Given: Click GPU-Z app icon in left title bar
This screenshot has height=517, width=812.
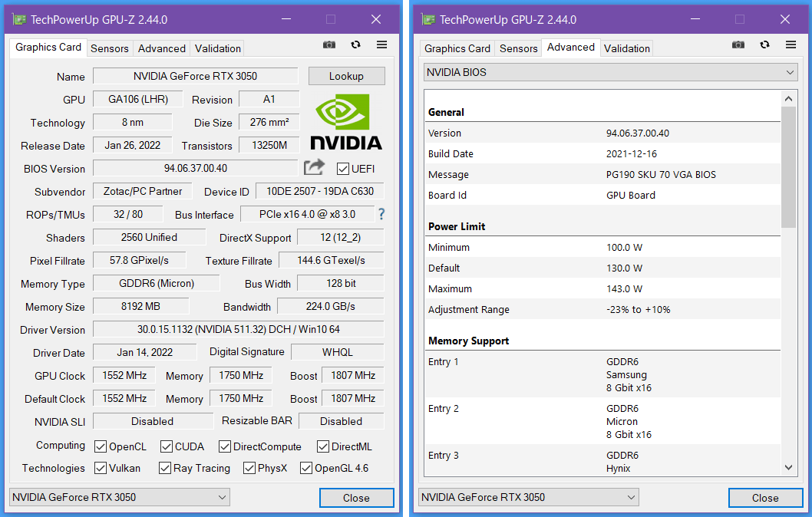Looking at the screenshot, I should point(20,20).
